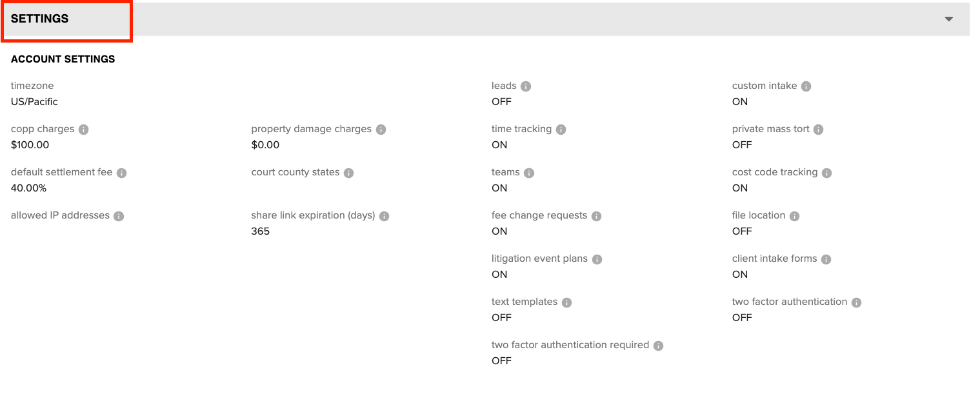Click the ACCOUNT SETTINGS heading
Image resolution: width=980 pixels, height=401 pixels.
(x=63, y=59)
